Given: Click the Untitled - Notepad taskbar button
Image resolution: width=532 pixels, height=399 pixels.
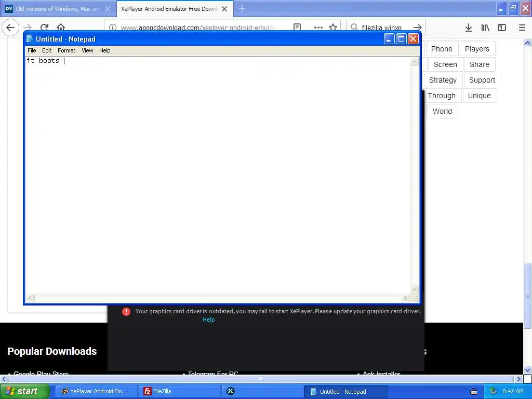Looking at the screenshot, I should click(x=346, y=392).
